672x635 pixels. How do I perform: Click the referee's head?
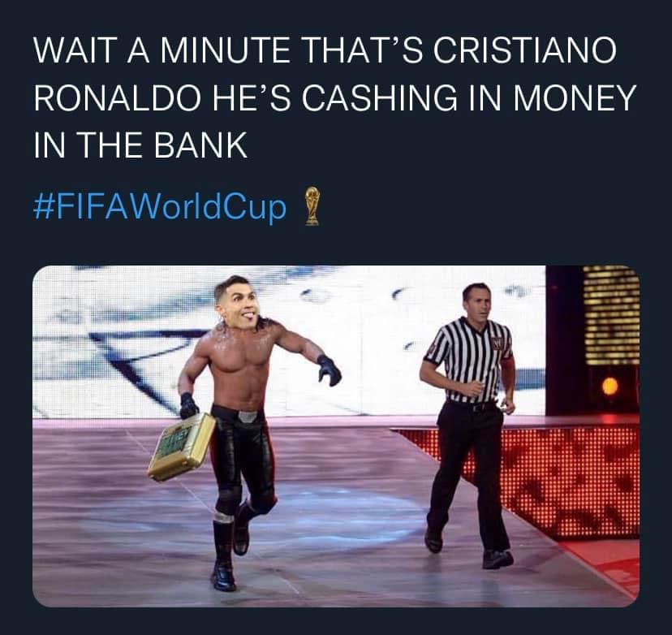click(x=476, y=302)
